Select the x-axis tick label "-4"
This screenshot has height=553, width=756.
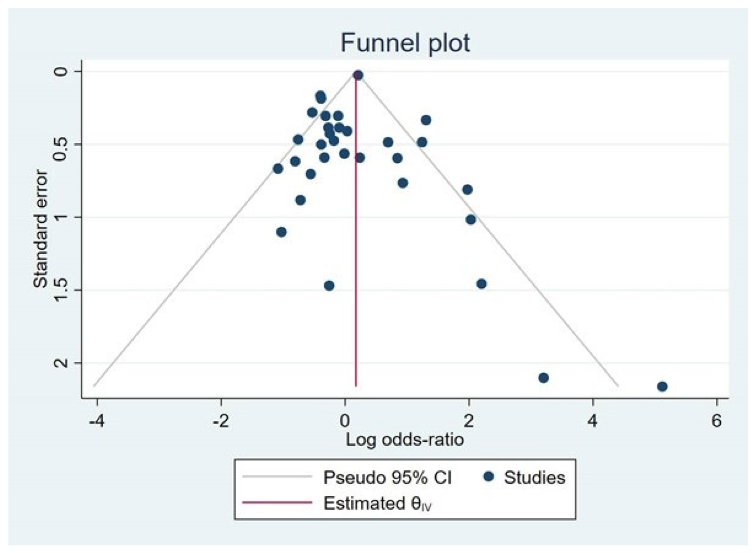96,420
